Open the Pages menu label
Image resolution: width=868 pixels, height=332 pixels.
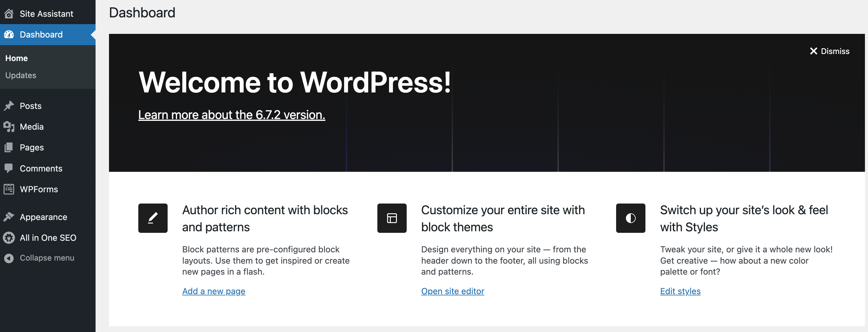click(32, 147)
